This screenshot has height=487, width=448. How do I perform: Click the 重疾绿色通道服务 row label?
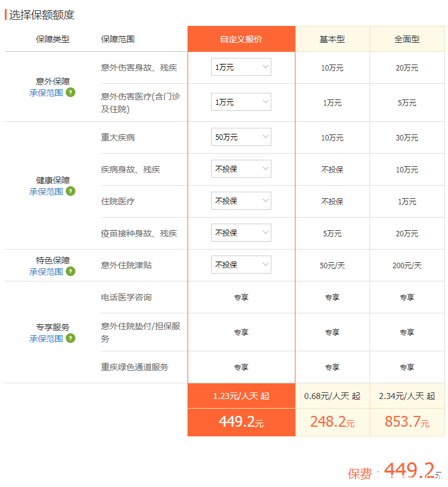[x=134, y=367]
